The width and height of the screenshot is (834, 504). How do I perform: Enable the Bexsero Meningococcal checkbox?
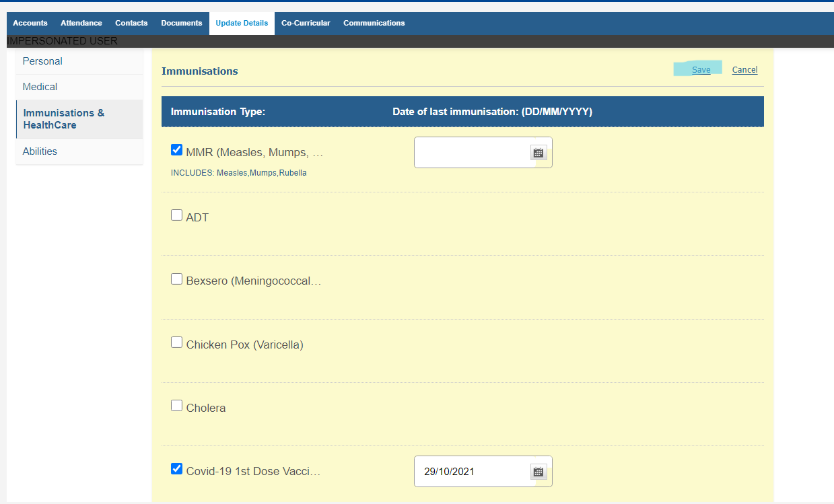click(x=177, y=279)
